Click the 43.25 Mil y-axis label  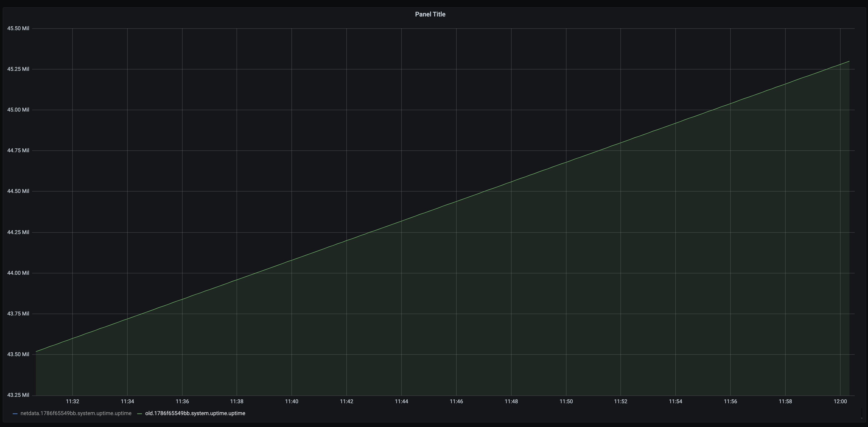coord(19,395)
